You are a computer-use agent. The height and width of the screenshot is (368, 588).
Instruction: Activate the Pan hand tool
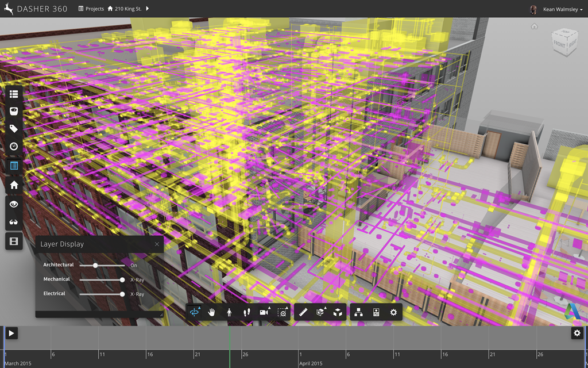click(x=211, y=312)
